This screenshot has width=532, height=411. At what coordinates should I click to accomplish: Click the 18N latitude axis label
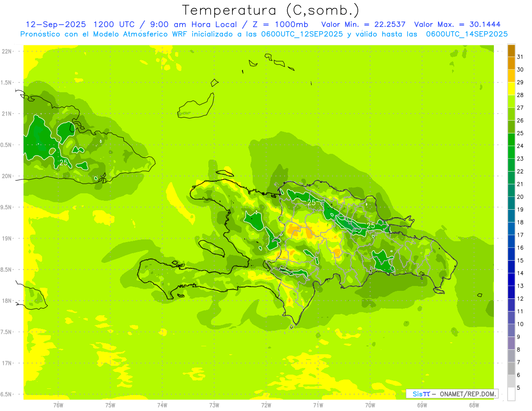[7, 301]
